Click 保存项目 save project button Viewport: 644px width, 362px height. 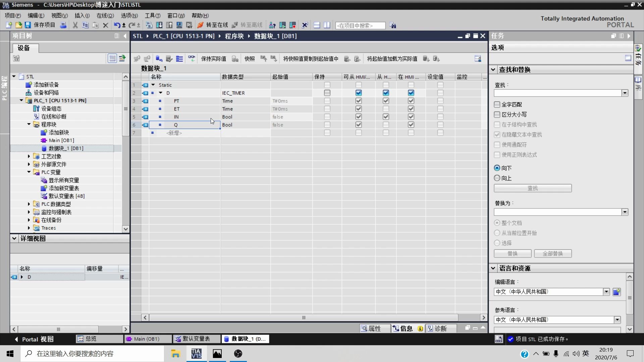point(40,25)
